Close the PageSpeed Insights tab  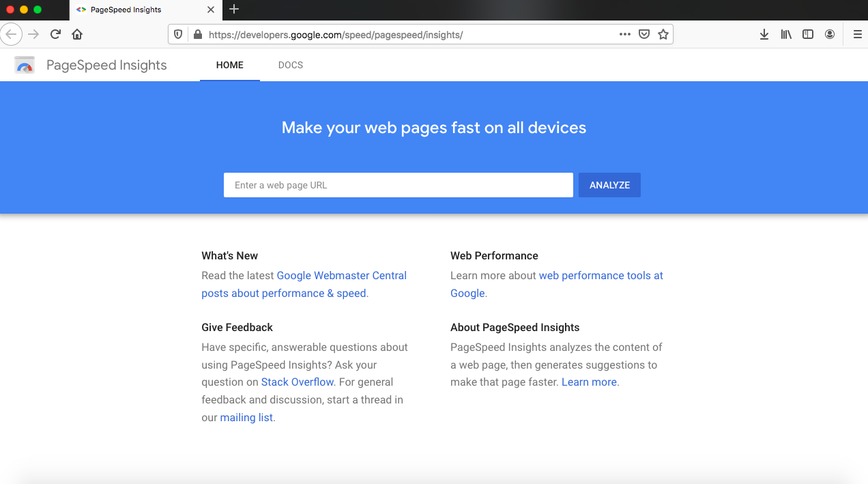click(x=211, y=10)
